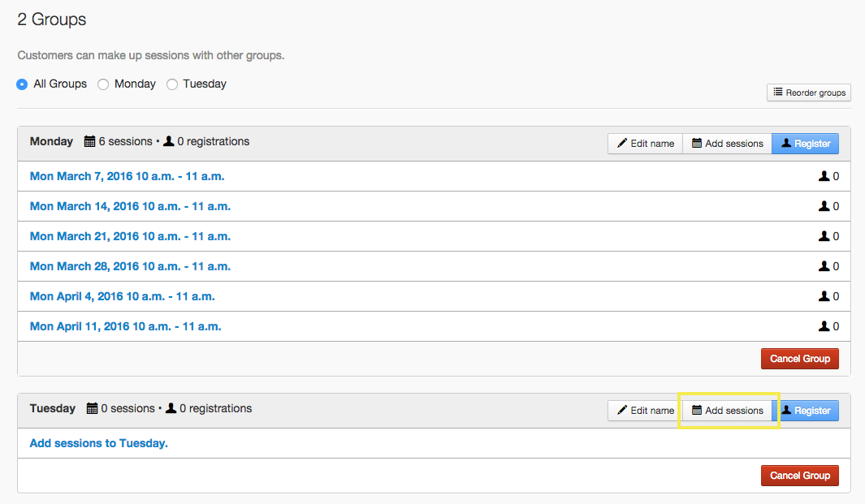Click 'Add sessions to Tuesday.' link

tap(98, 443)
